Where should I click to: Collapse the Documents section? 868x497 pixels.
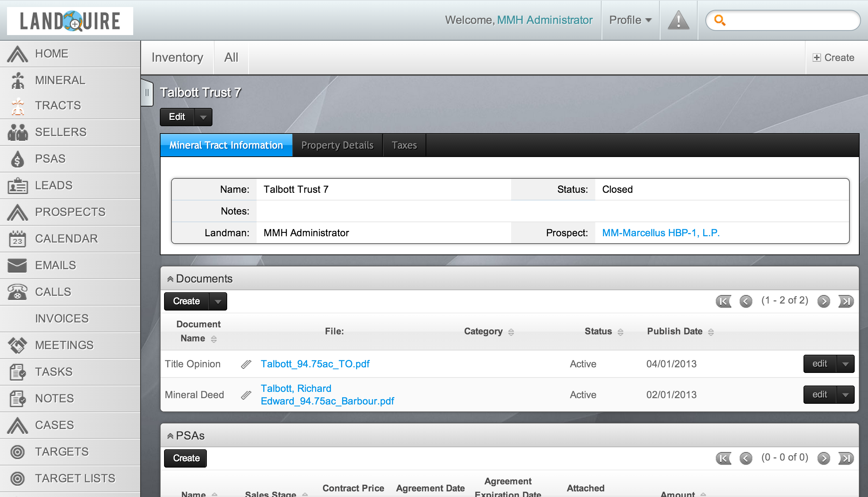[x=170, y=279]
